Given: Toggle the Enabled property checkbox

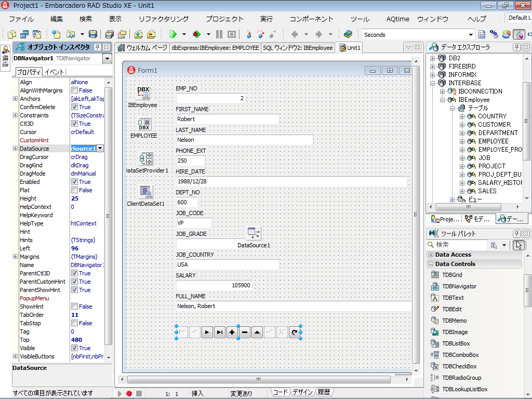Looking at the screenshot, I should (75, 182).
